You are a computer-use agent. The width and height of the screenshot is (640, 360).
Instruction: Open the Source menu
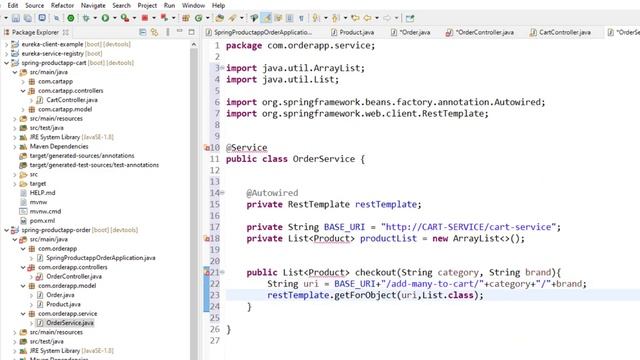(34, 5)
